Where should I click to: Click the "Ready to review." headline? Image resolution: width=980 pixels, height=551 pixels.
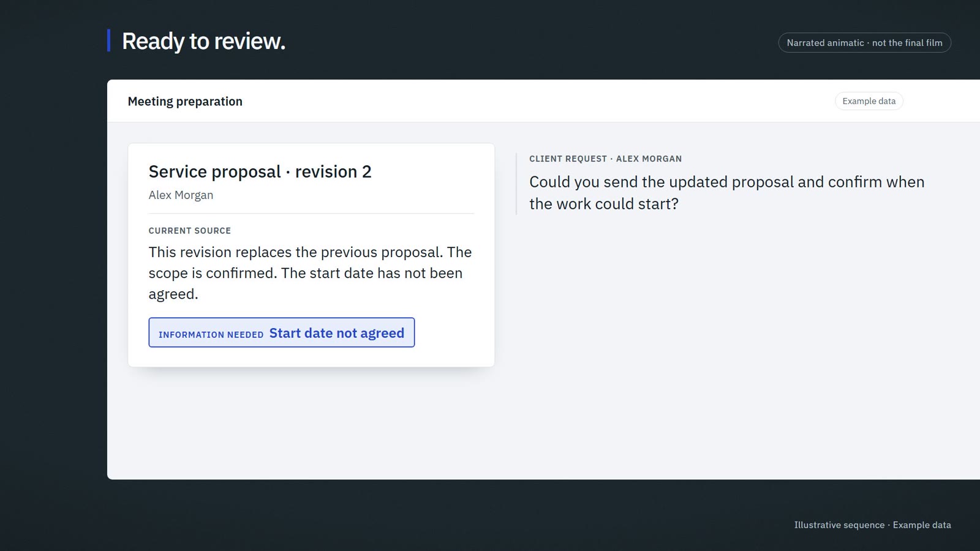[x=203, y=41]
